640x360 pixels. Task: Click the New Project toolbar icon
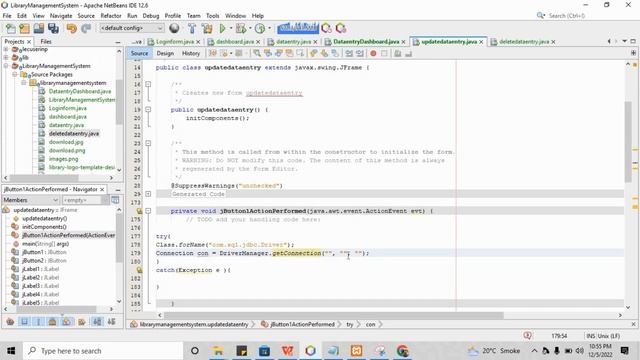pos(24,28)
